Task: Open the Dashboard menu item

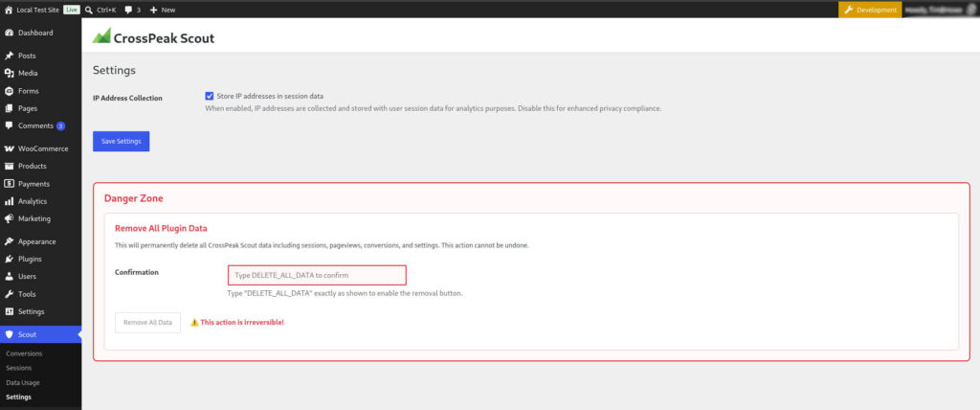Action: click(x=40, y=33)
